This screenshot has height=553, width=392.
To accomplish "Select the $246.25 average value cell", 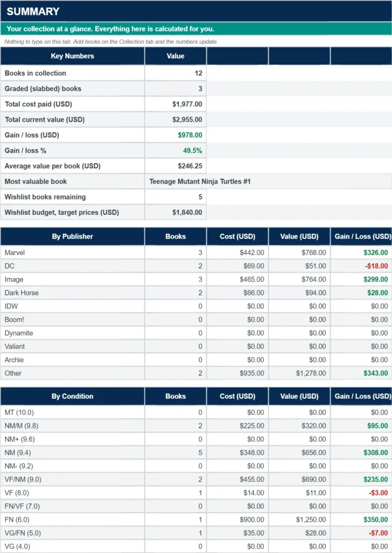I will coord(175,166).
